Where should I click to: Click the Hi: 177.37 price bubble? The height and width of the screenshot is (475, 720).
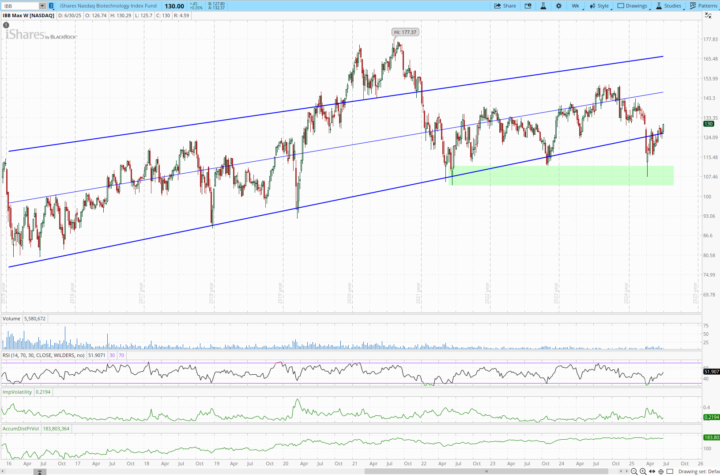[x=405, y=32]
